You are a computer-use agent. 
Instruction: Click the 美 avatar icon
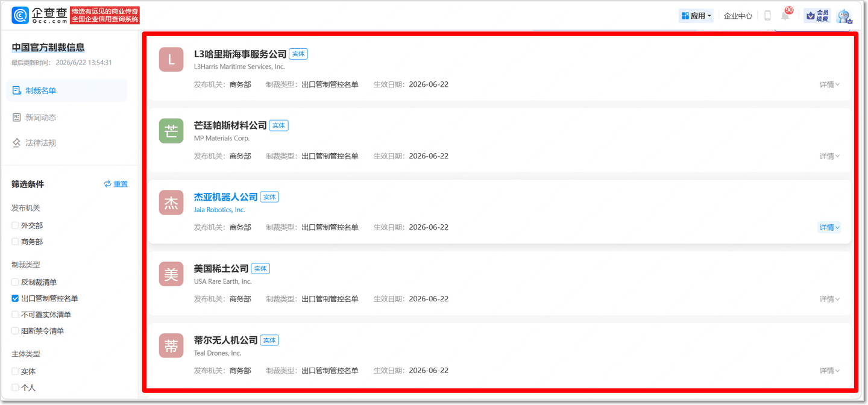click(x=171, y=274)
